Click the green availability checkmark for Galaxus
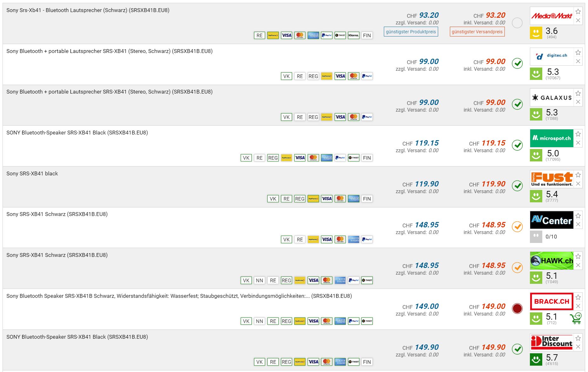Screen dimensions: 588x372 [x=517, y=104]
